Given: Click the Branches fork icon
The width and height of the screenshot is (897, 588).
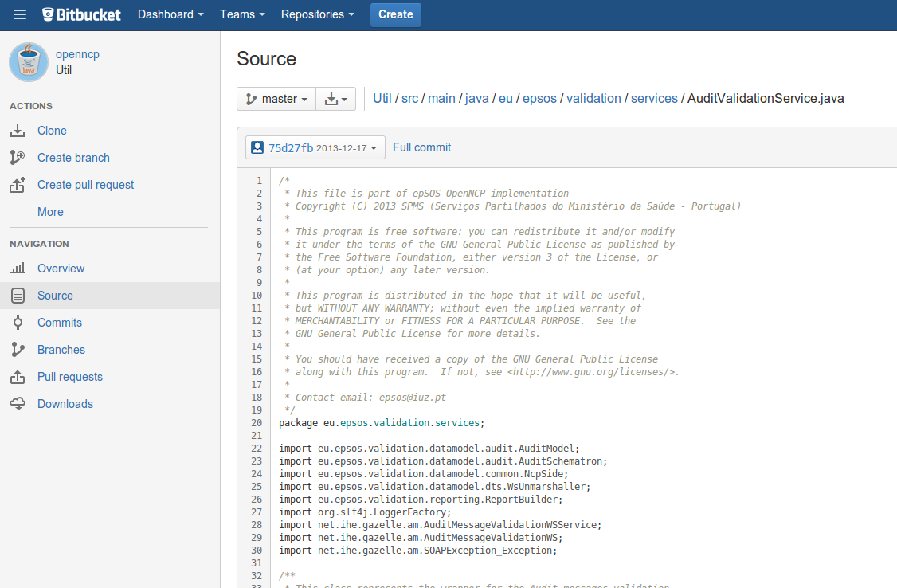Looking at the screenshot, I should [18, 350].
